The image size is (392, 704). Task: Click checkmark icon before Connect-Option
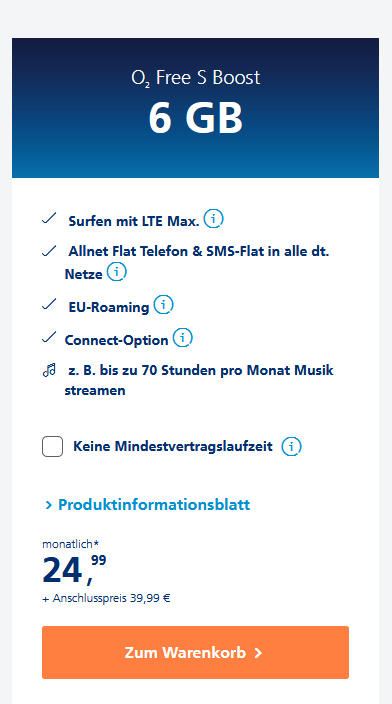pyautogui.click(x=49, y=337)
